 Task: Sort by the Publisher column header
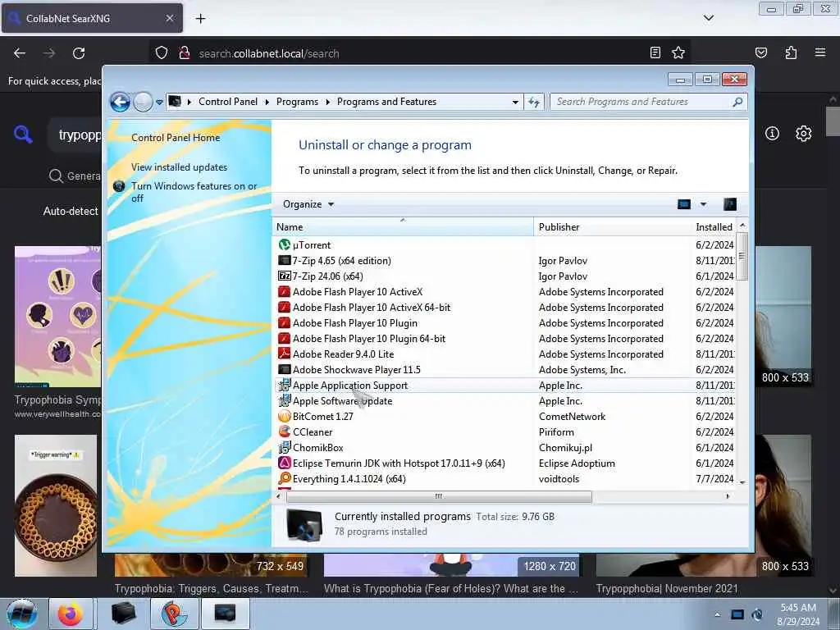tap(612, 226)
